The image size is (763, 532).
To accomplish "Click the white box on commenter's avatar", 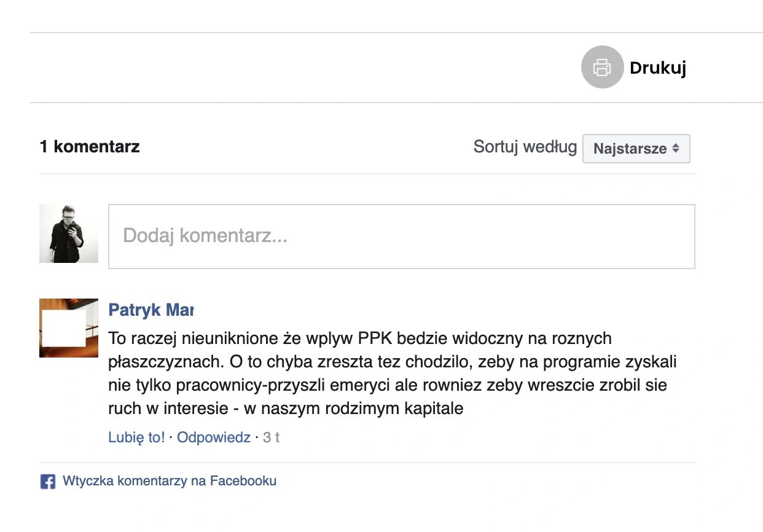I will point(62,327).
